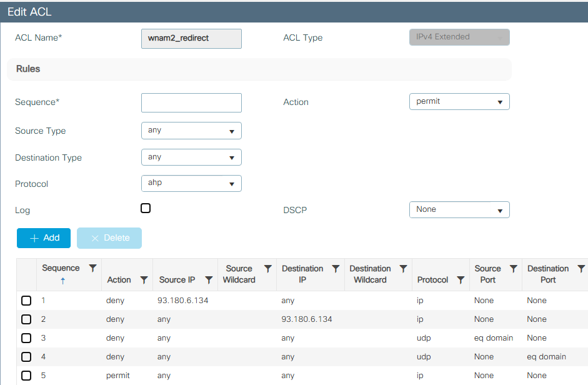
Task: Click the Destination IP column filter icon
Action: 336,269
